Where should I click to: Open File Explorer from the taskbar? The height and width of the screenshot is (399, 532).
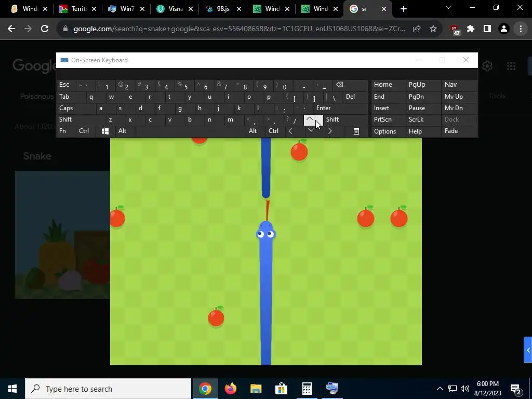point(256,389)
